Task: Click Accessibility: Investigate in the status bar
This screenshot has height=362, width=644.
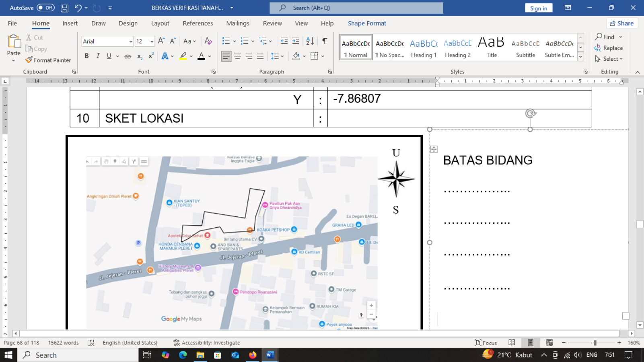Action: [207, 343]
